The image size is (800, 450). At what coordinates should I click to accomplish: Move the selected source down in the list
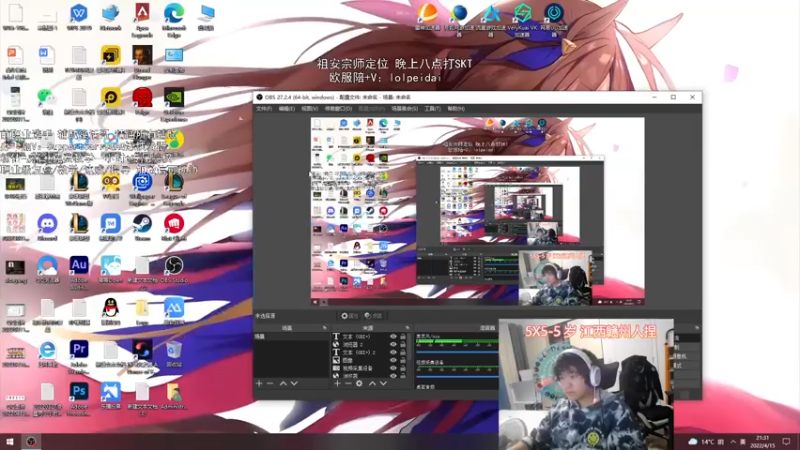pyautogui.click(x=383, y=383)
